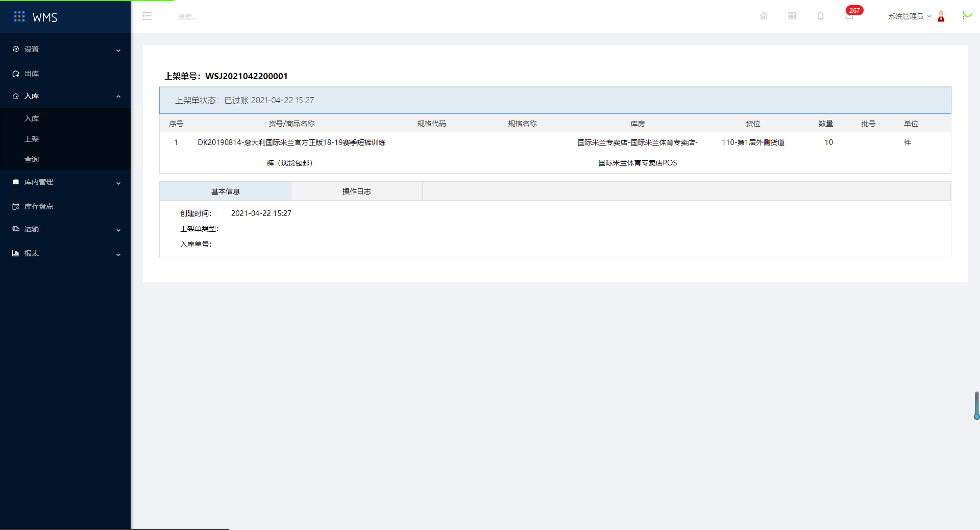Click the 库存盘点 sidebar icon
This screenshot has height=530, width=980.
pos(16,206)
